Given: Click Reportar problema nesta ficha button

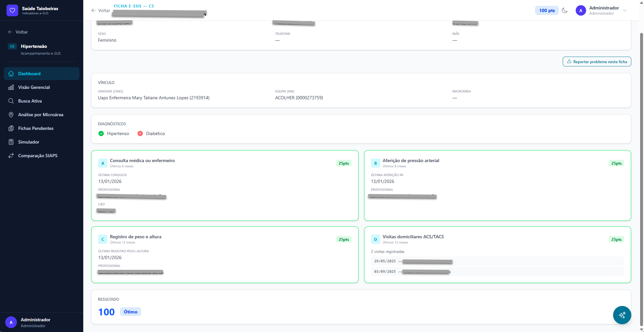Looking at the screenshot, I should [x=597, y=62].
